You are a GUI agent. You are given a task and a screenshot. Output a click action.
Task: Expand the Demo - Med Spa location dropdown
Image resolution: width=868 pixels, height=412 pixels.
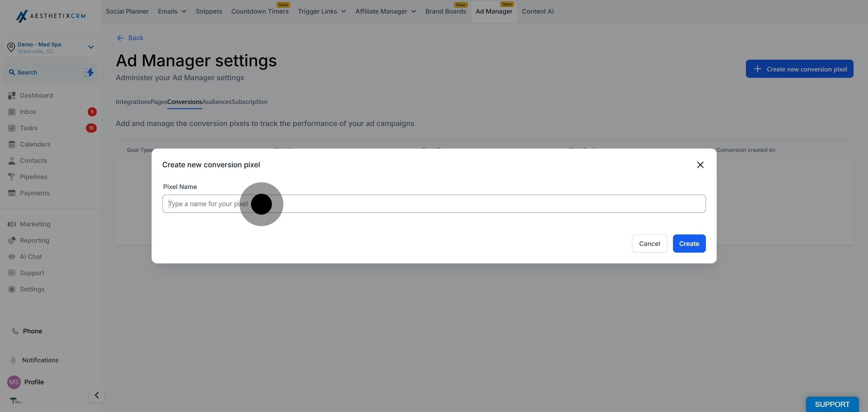pos(91,47)
